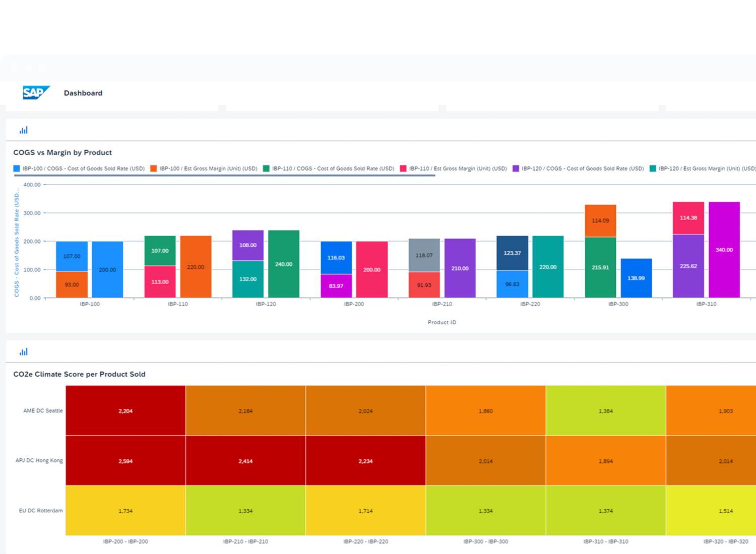Viewport: 756px width, 554px height.
Task: Toggle IBP-110 Est Gross Margin legend label
Action: point(458,169)
